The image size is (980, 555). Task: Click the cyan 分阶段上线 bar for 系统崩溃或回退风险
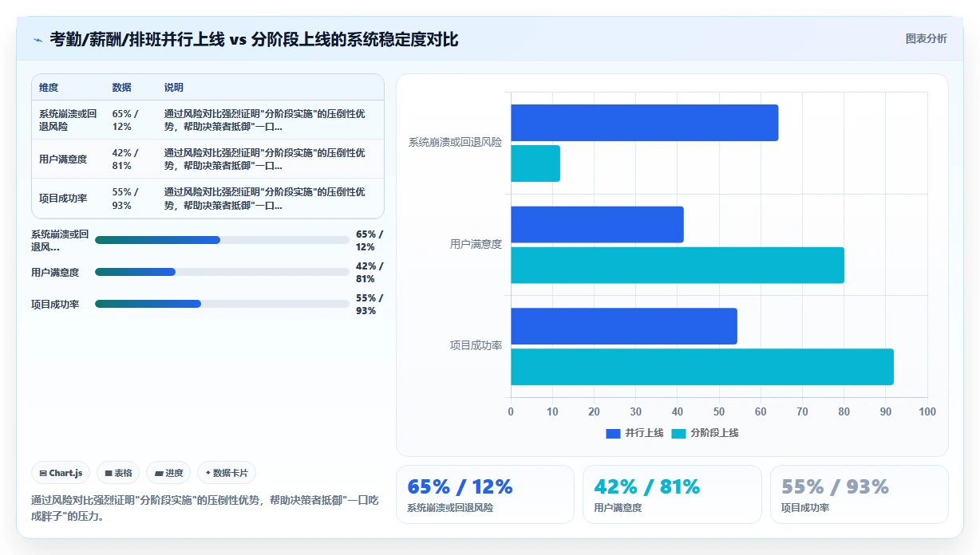[535, 163]
